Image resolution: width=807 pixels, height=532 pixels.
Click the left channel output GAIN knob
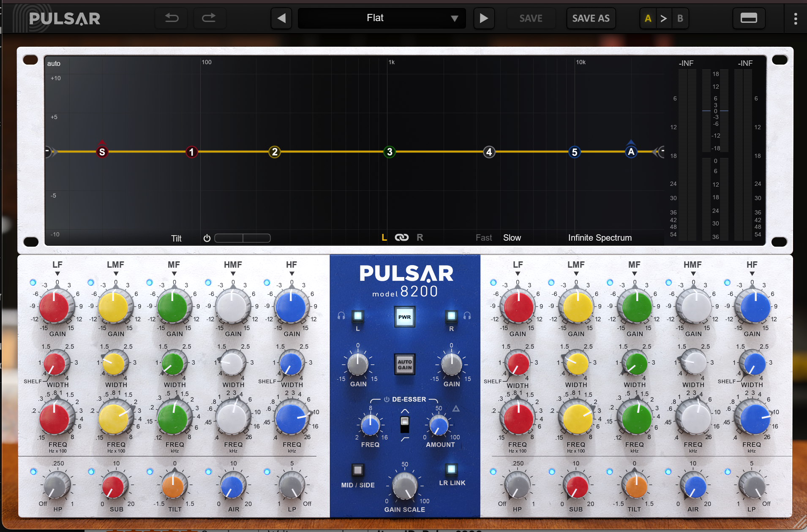coord(358,365)
